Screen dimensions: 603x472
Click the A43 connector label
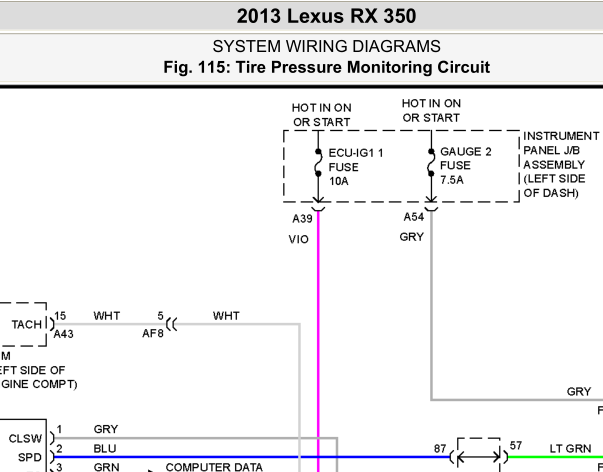tap(63, 334)
